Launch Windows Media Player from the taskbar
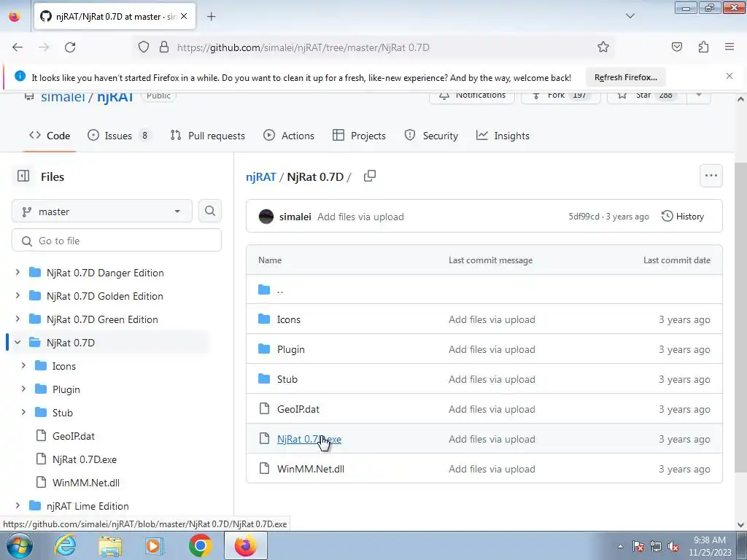This screenshot has width=747, height=560. click(153, 545)
